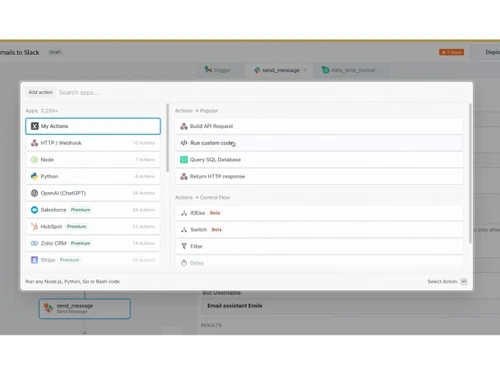Click the Query SQL Database icon
The width and height of the screenshot is (500, 375).
(184, 160)
